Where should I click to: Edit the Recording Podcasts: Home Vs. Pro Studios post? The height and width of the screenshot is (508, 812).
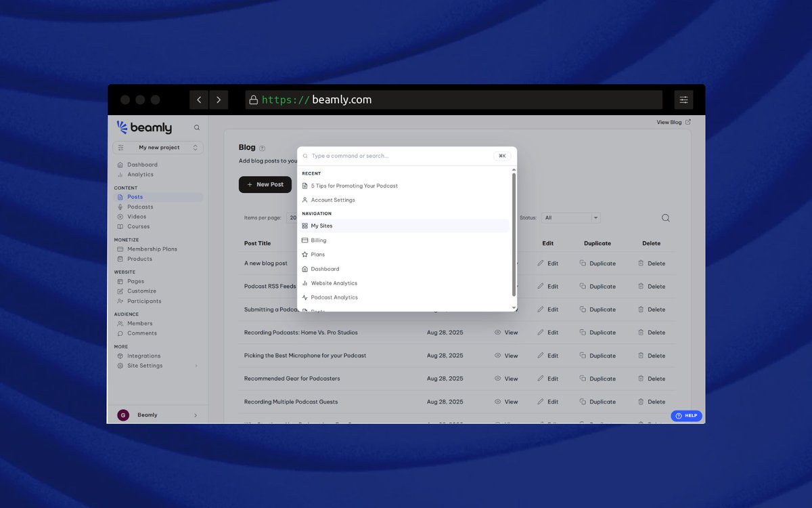tap(548, 333)
